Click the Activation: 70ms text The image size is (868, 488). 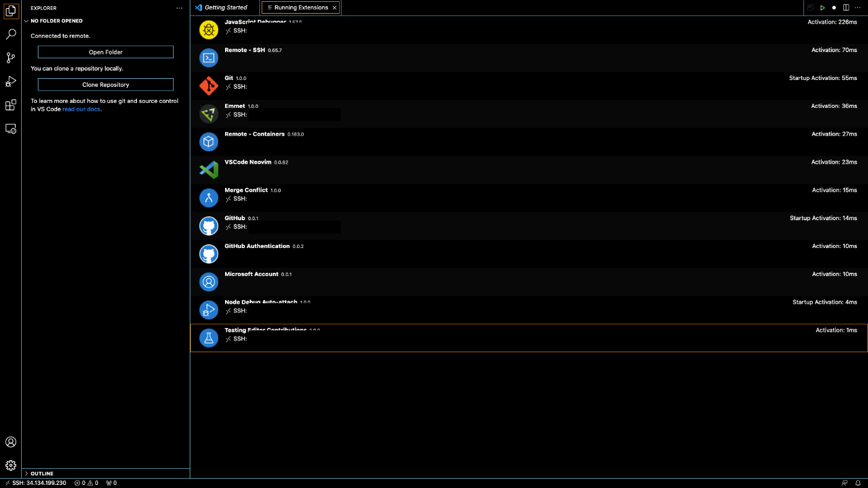[835, 50]
